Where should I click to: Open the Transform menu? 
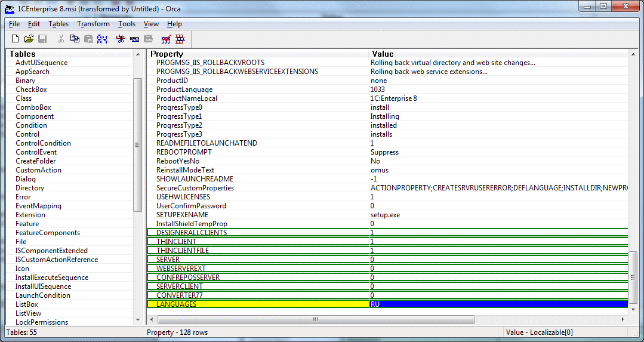point(93,24)
